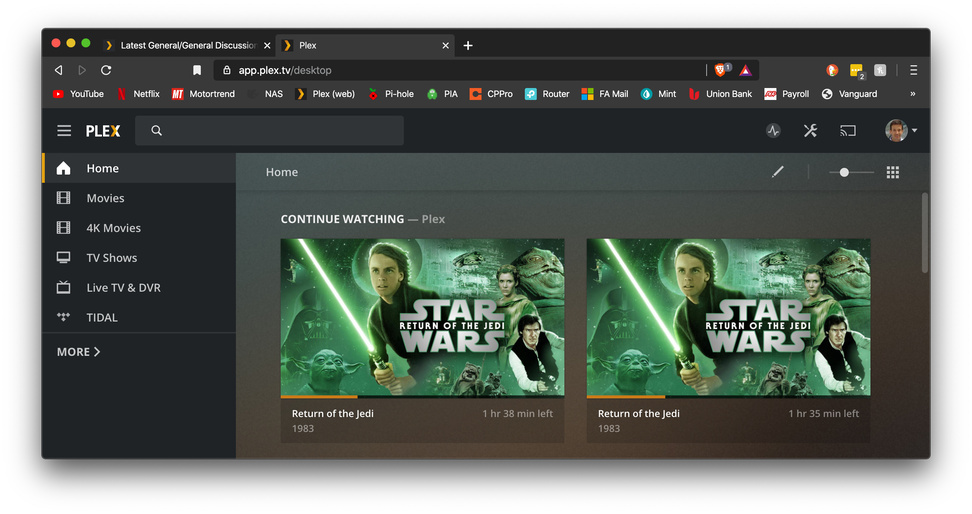Open TIDAL in the sidebar

click(140, 317)
